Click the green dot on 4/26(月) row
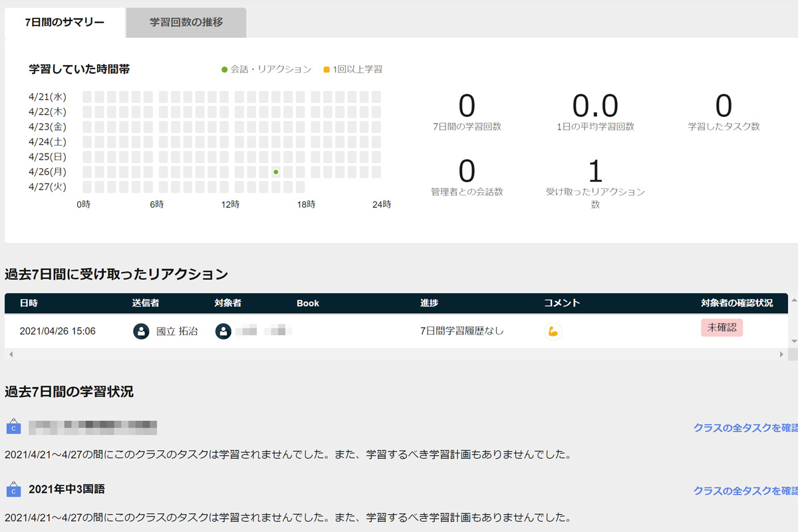The height and width of the screenshot is (532, 798). [x=275, y=172]
